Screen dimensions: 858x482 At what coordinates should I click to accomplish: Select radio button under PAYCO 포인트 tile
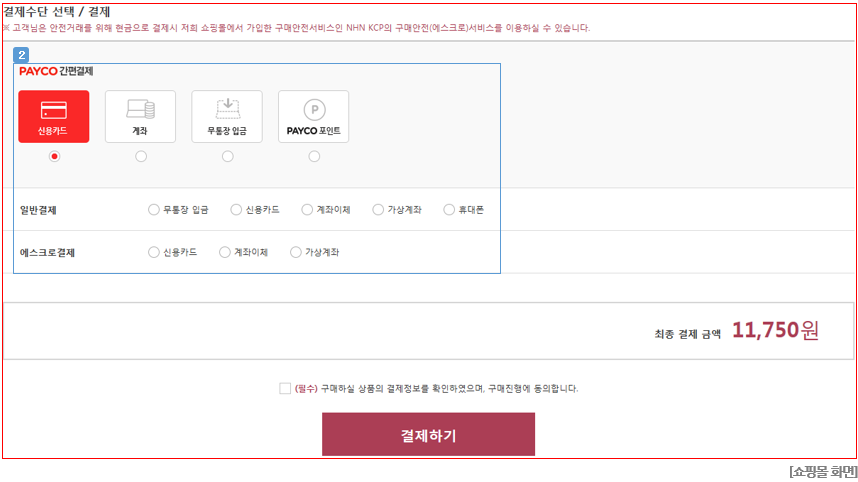[314, 156]
